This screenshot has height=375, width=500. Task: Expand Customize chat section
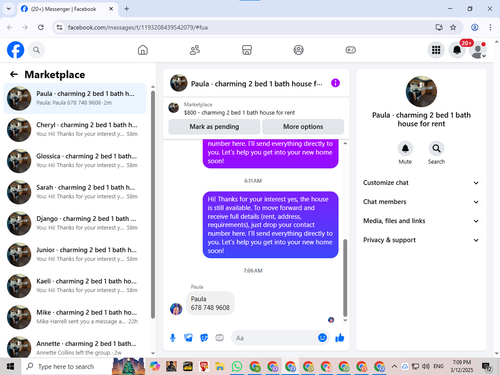(421, 183)
